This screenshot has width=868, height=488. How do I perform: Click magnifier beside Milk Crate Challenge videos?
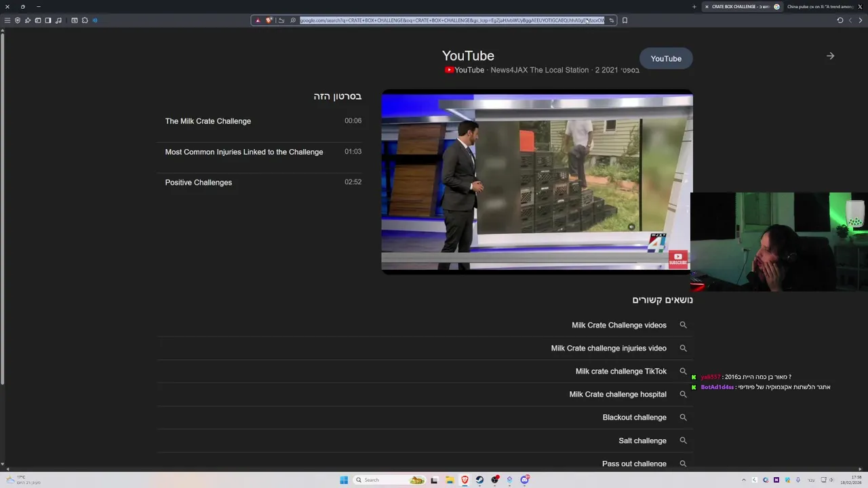click(x=683, y=325)
